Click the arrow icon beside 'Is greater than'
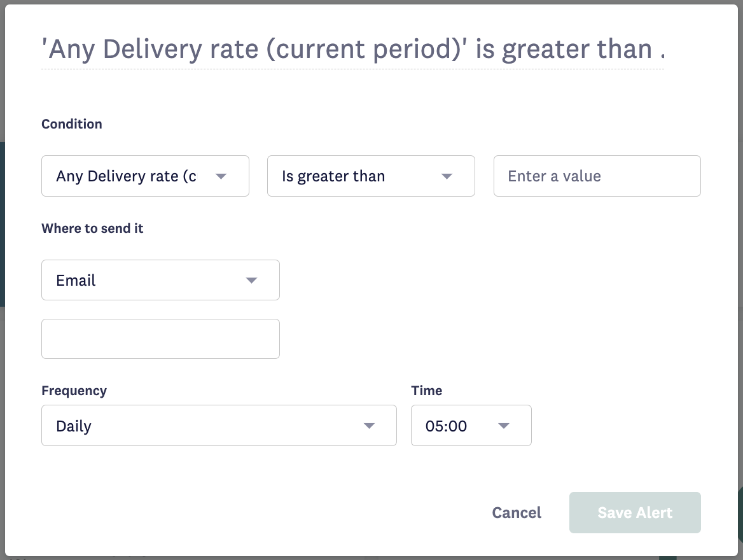Image resolution: width=743 pixels, height=560 pixels. (447, 176)
